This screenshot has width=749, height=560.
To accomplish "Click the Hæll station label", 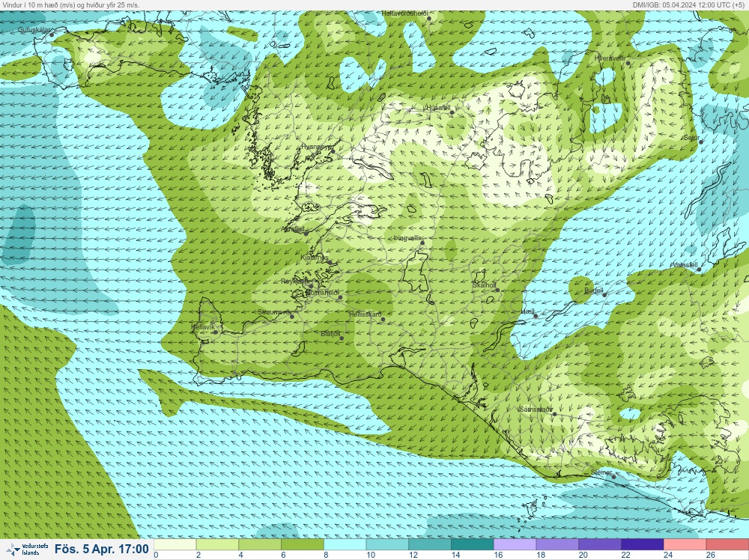I will click(x=528, y=311).
